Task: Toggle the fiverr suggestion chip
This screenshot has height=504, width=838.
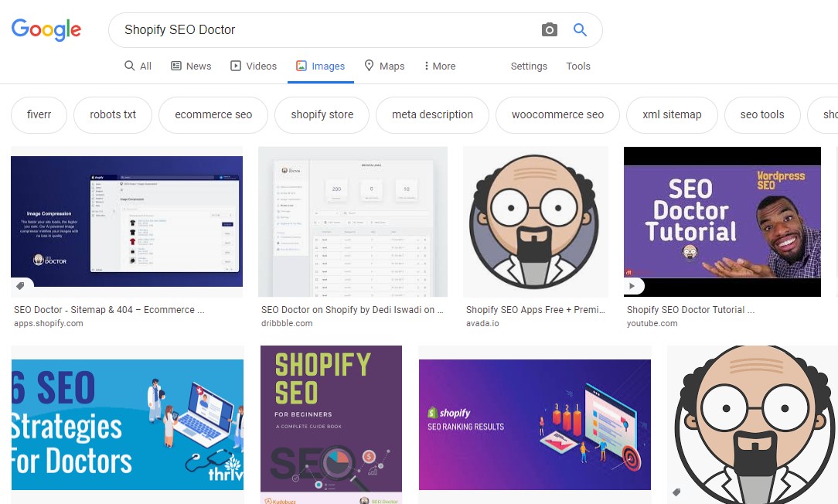Action: click(x=39, y=114)
